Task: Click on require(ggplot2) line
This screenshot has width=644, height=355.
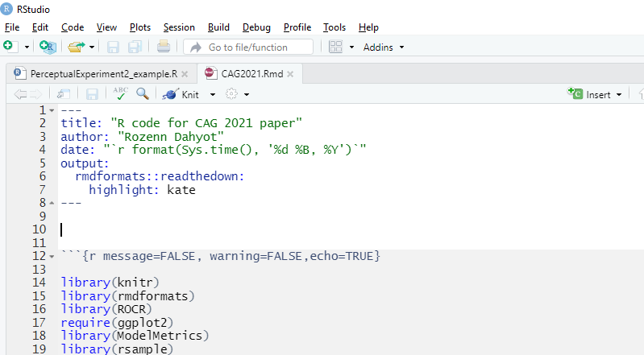Action: pos(117,323)
